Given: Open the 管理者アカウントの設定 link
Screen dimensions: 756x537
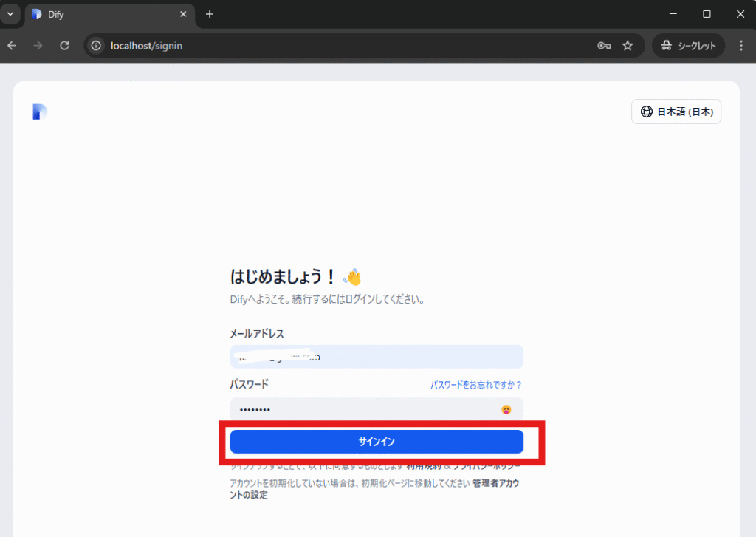Looking at the screenshot, I should point(501,484).
